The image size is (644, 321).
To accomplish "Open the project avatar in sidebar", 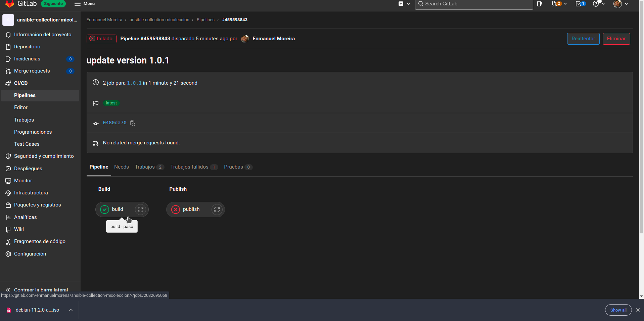I will click(x=8, y=20).
